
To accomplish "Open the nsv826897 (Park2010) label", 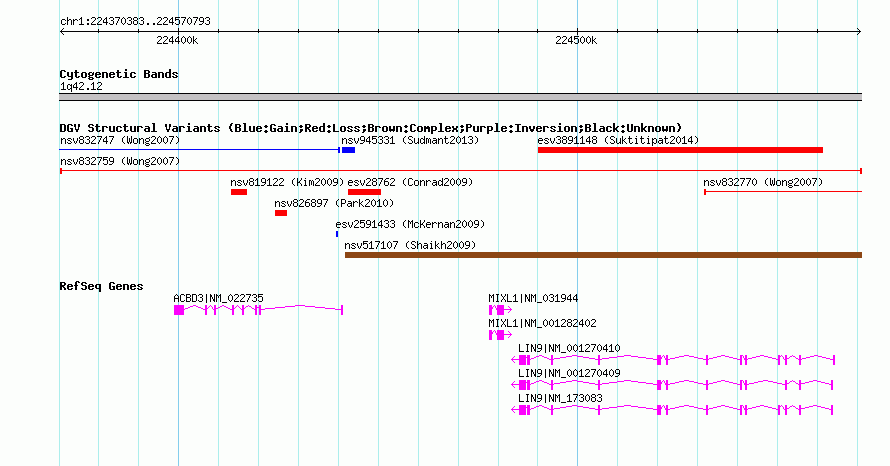I will 334,203.
